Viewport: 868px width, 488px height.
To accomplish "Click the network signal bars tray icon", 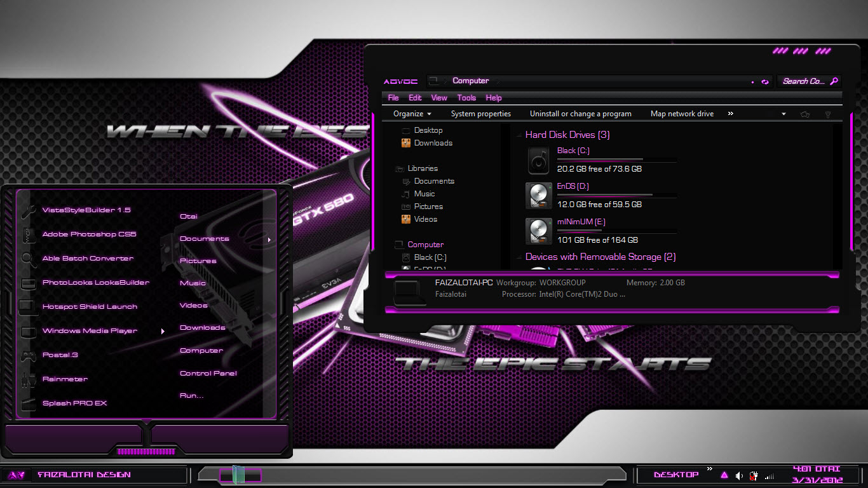I will point(770,476).
